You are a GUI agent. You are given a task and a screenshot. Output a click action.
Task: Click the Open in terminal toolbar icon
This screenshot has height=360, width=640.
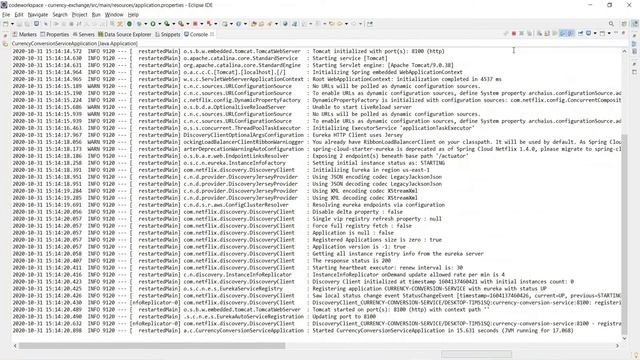(36, 24)
